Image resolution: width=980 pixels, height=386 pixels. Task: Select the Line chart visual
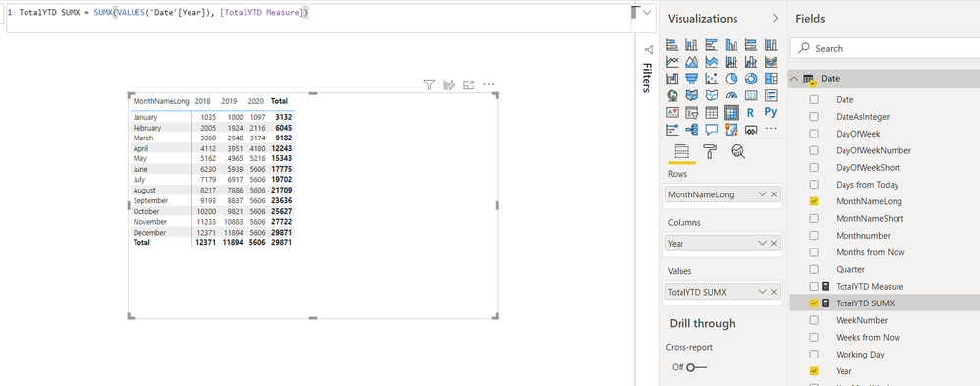pos(672,62)
